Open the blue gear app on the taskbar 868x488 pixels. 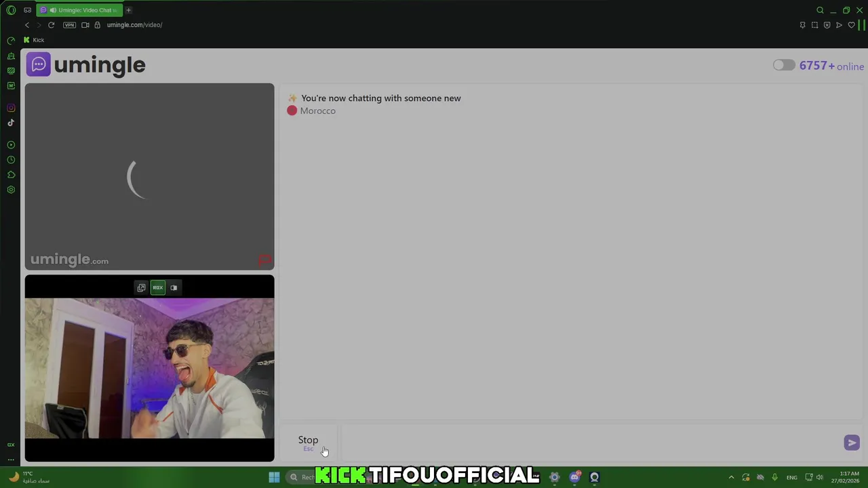coord(554,477)
